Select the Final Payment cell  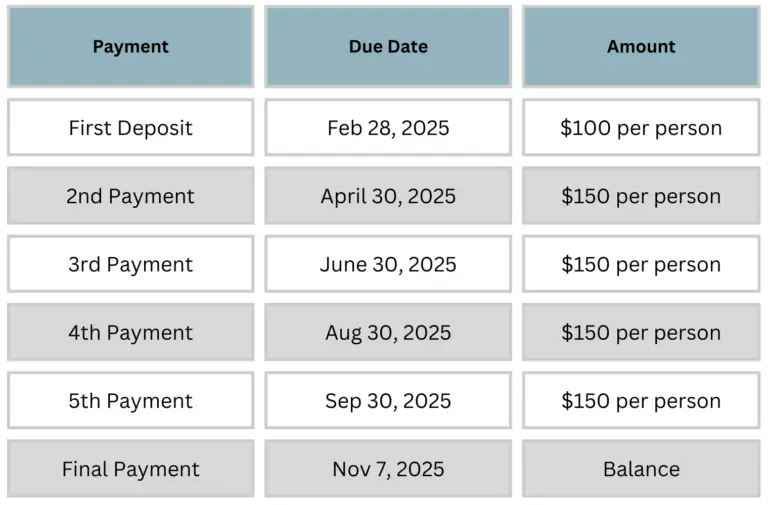click(131, 469)
